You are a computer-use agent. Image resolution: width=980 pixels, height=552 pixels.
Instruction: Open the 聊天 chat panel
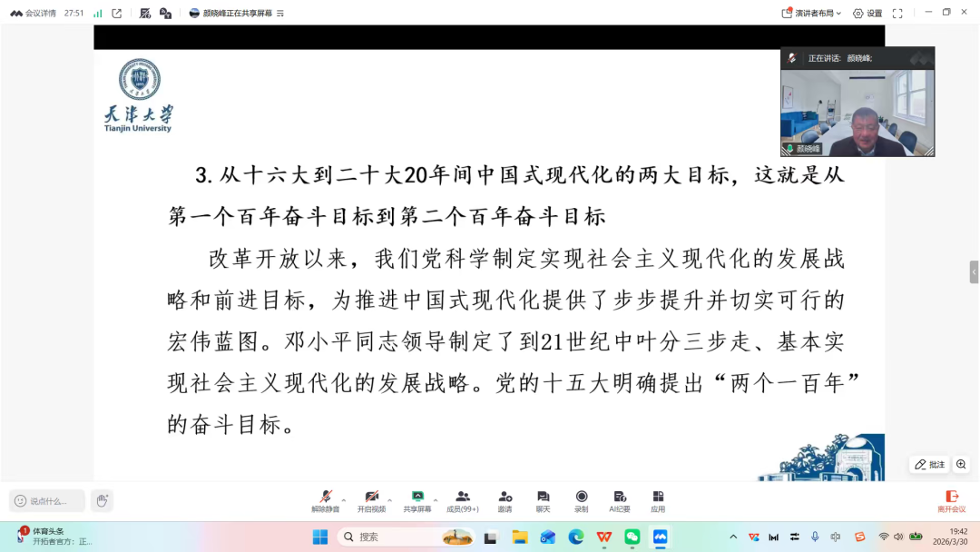543,500
